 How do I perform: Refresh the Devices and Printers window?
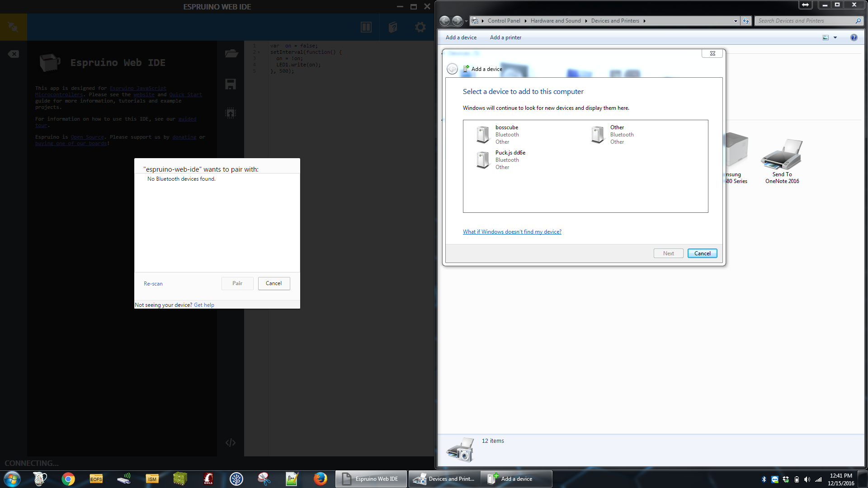point(746,21)
